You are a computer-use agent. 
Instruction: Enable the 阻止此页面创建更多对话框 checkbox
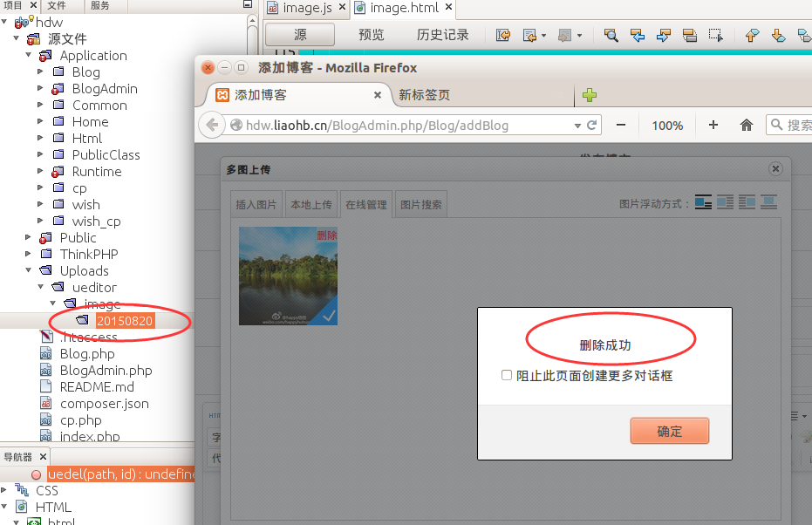(507, 375)
